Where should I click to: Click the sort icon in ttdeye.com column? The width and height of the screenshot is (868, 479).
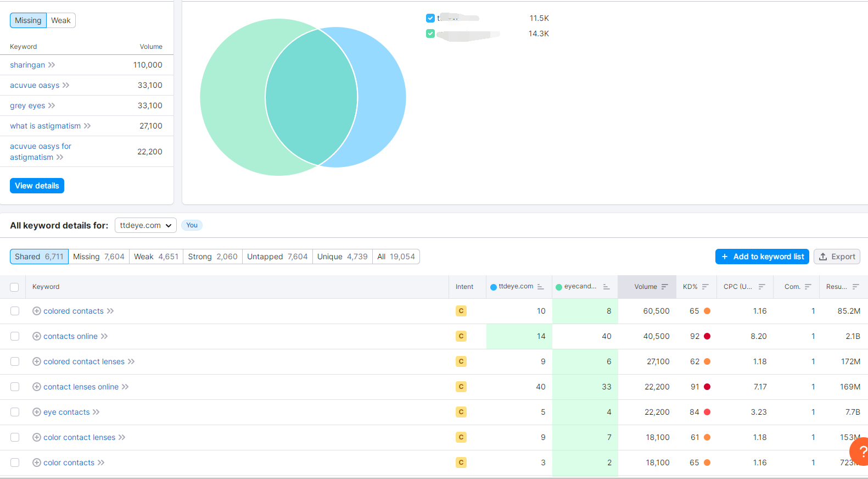(540, 287)
